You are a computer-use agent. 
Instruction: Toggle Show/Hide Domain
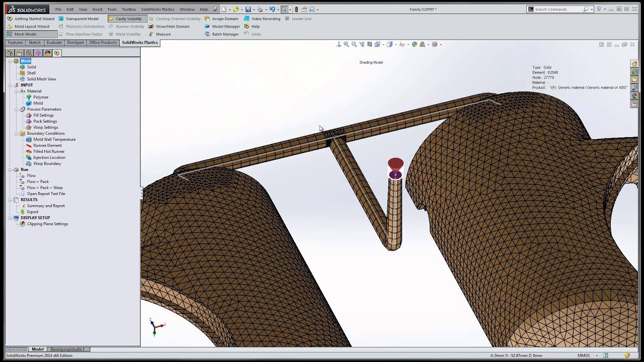point(169,26)
